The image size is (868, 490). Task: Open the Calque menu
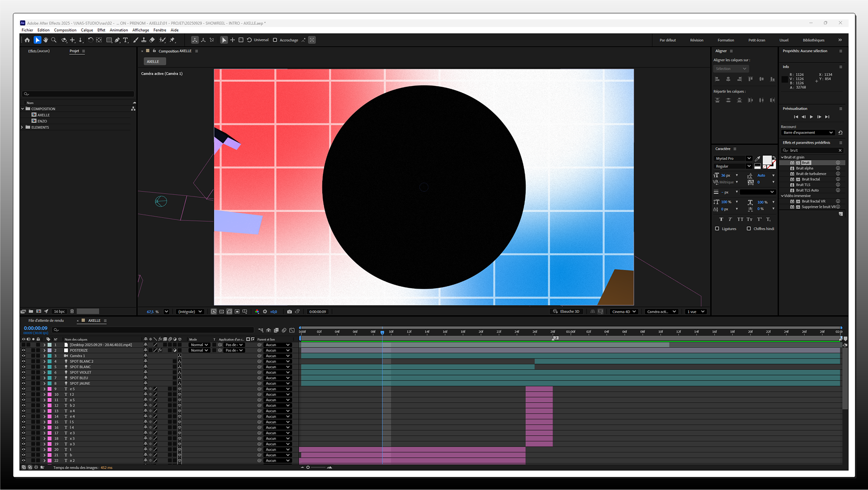[x=87, y=30]
